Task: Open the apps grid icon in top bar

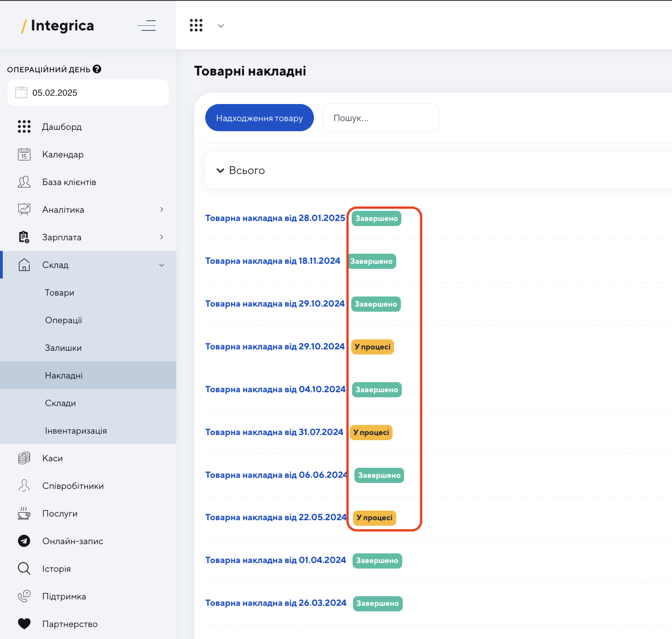Action: coord(196,25)
